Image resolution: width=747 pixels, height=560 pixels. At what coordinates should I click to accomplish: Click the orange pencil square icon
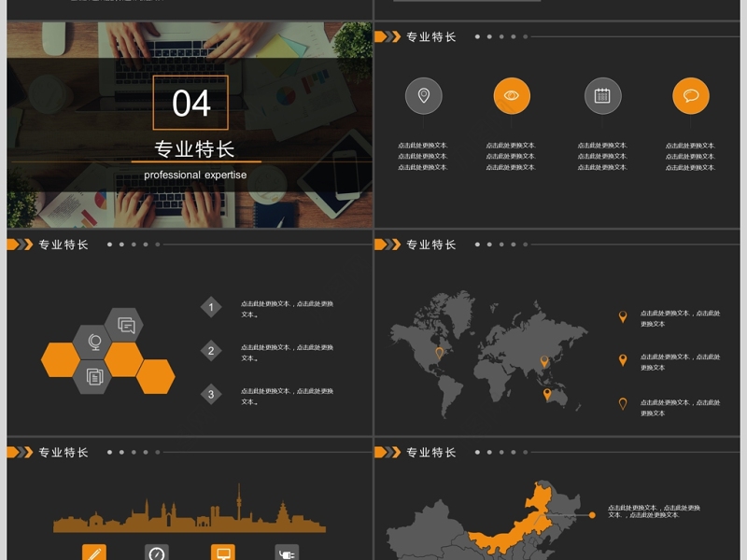[93, 553]
